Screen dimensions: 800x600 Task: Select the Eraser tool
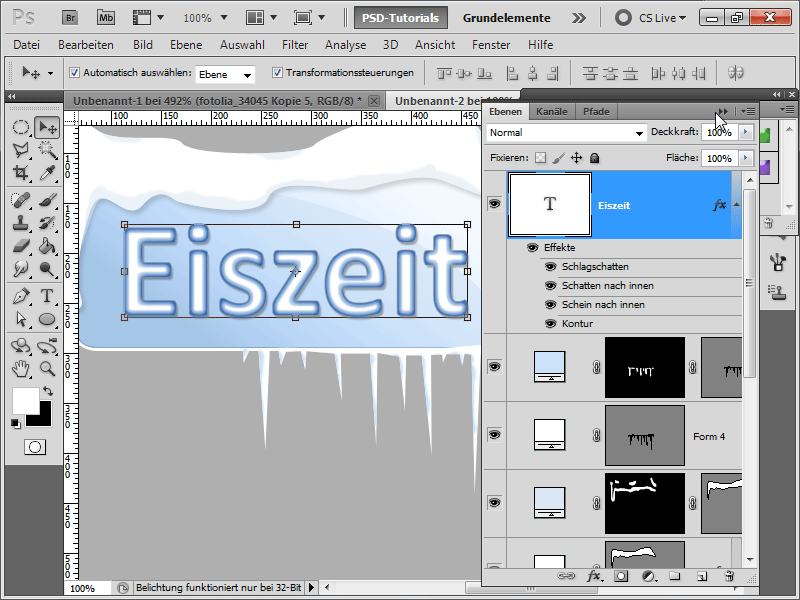click(20, 246)
